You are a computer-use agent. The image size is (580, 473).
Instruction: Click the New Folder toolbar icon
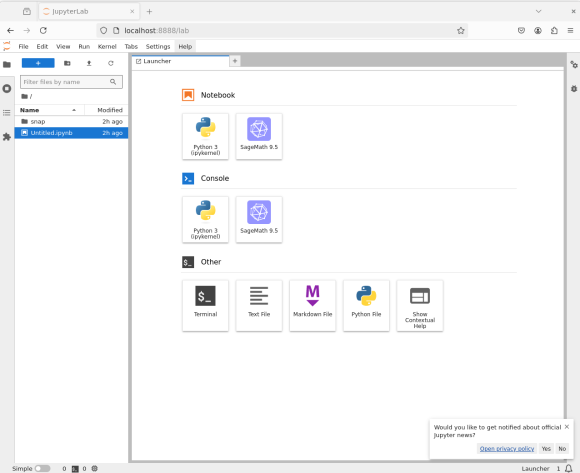tap(67, 63)
